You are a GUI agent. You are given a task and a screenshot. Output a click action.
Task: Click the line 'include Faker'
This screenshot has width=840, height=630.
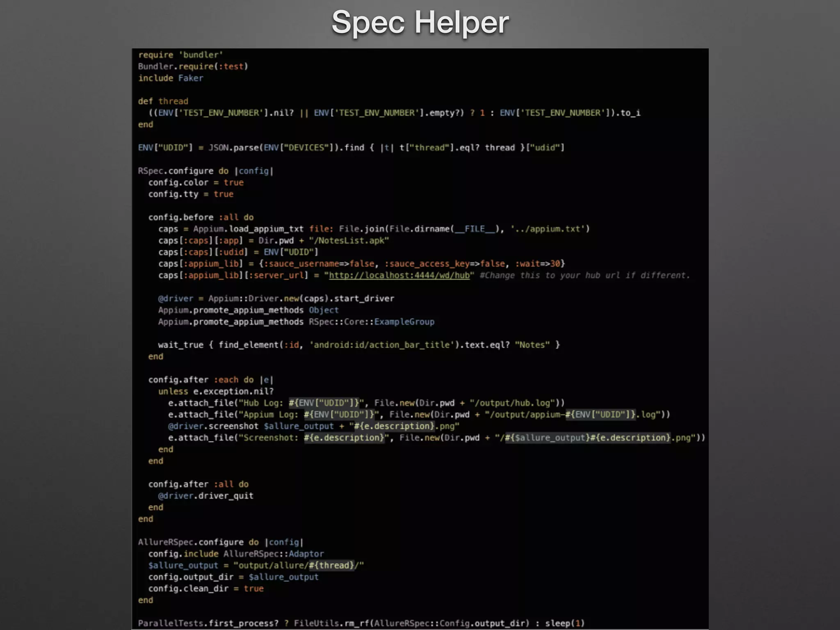pos(171,78)
